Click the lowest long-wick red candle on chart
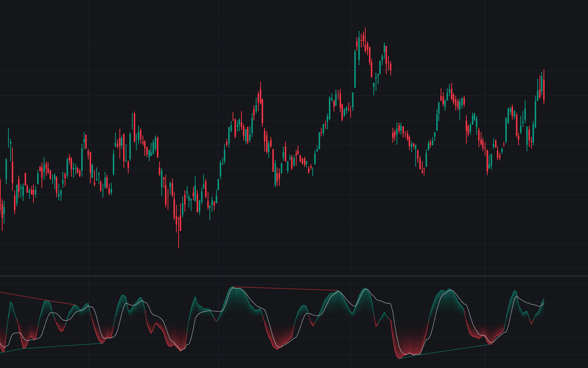This screenshot has width=588, height=368. pyautogui.click(x=179, y=232)
